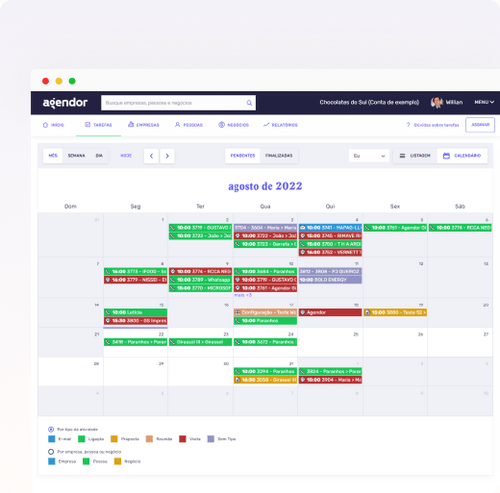Click the Visita red color swatch

182,439
